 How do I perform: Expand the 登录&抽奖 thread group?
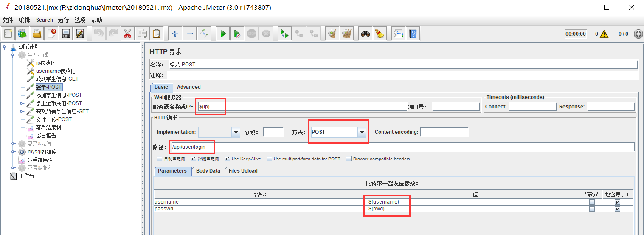click(x=13, y=168)
